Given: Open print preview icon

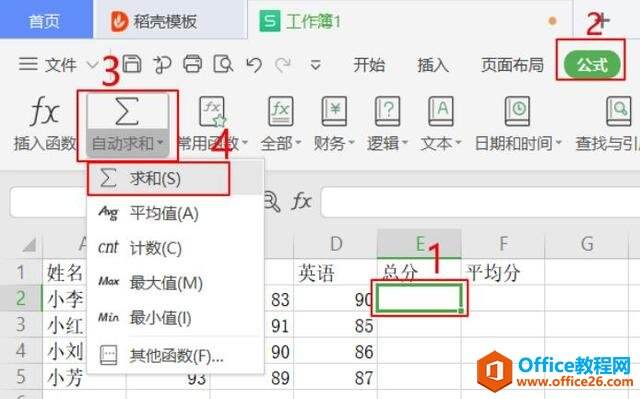Looking at the screenshot, I should pyautogui.click(x=223, y=64).
